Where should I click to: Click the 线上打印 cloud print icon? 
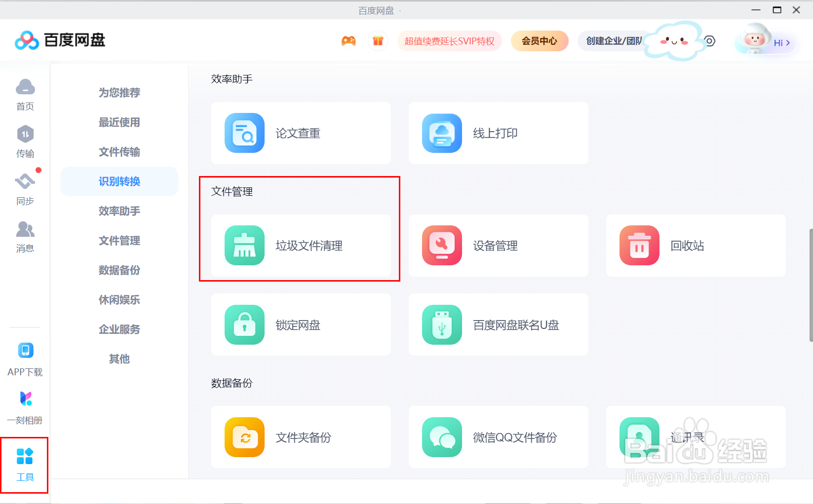pos(442,133)
